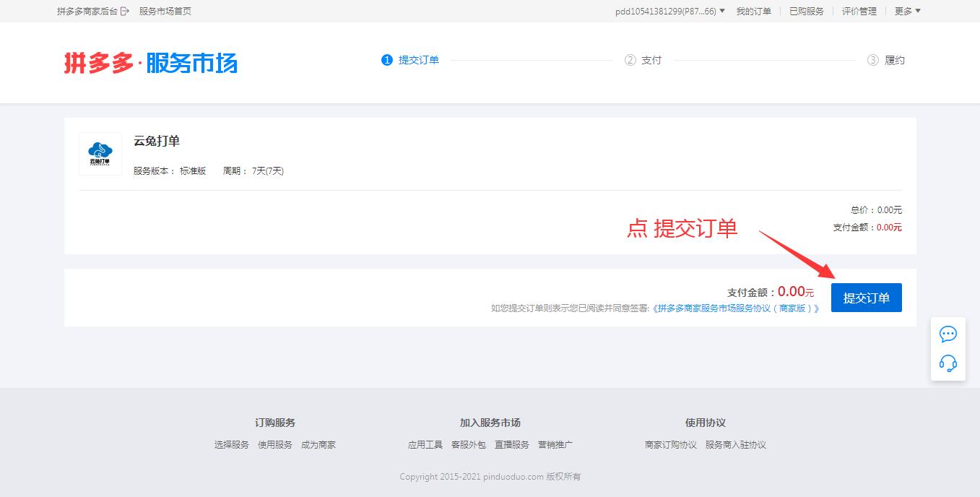980x497 pixels.
Task: Expand the account dropdown pdd10541381299
Action: [x=669, y=11]
